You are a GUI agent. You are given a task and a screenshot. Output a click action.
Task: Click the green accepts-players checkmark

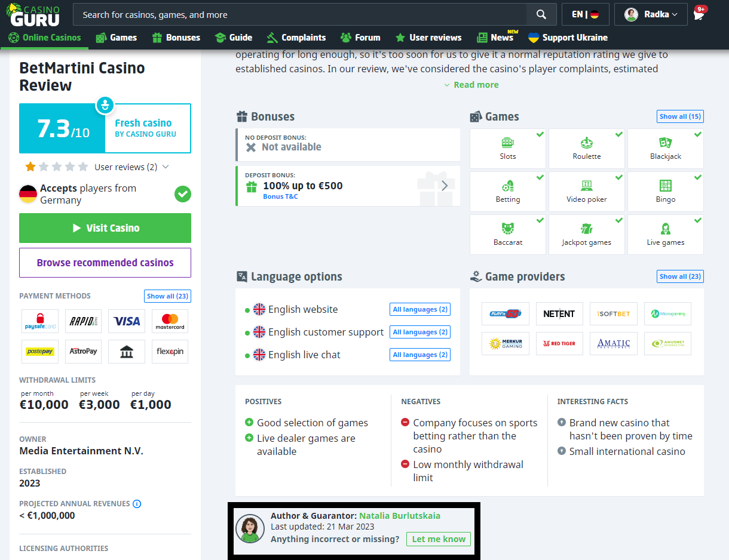pyautogui.click(x=182, y=194)
